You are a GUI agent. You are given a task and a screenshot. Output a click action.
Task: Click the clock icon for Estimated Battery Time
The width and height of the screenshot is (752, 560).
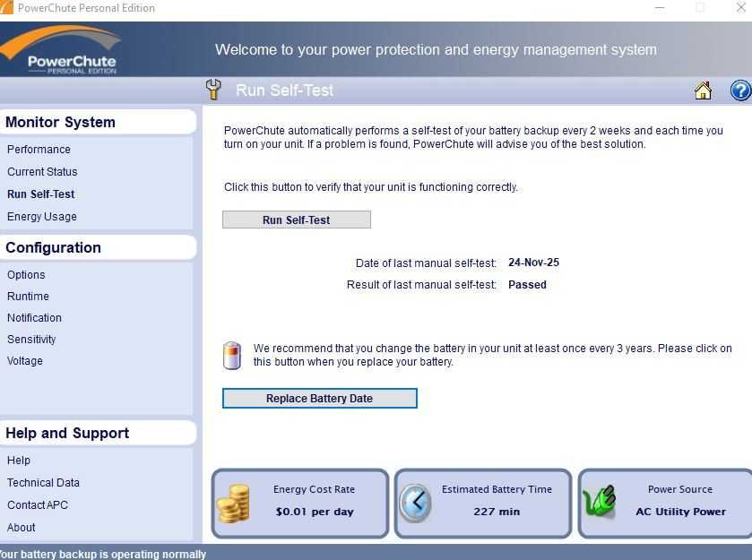415,504
